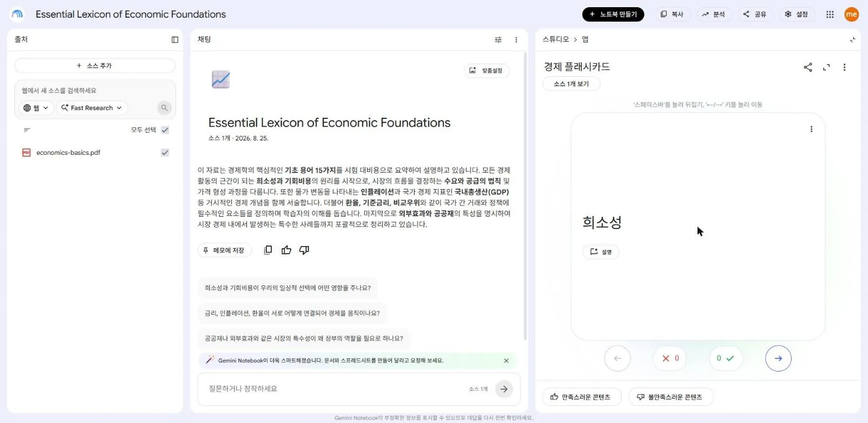
Task: Mark card as wrong with X counter
Action: tap(670, 358)
